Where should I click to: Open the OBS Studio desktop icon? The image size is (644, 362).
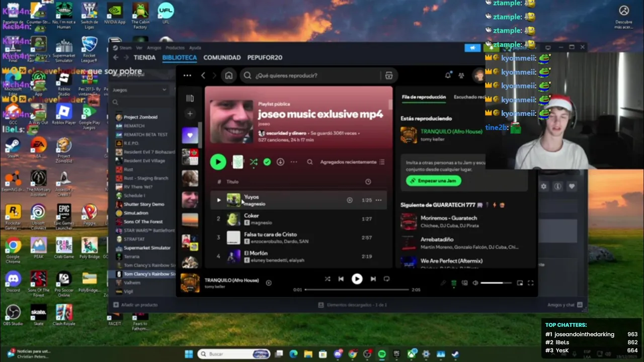pos(13,315)
